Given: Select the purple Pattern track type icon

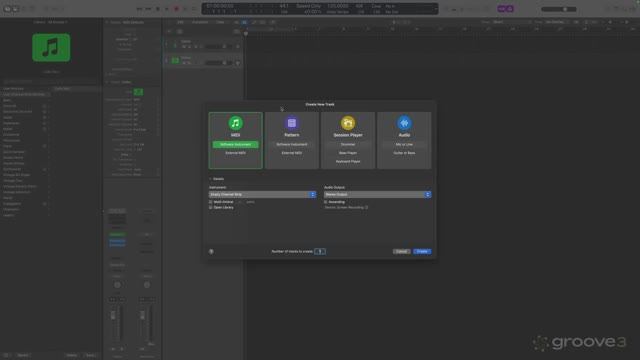Looking at the screenshot, I should pos(292,123).
